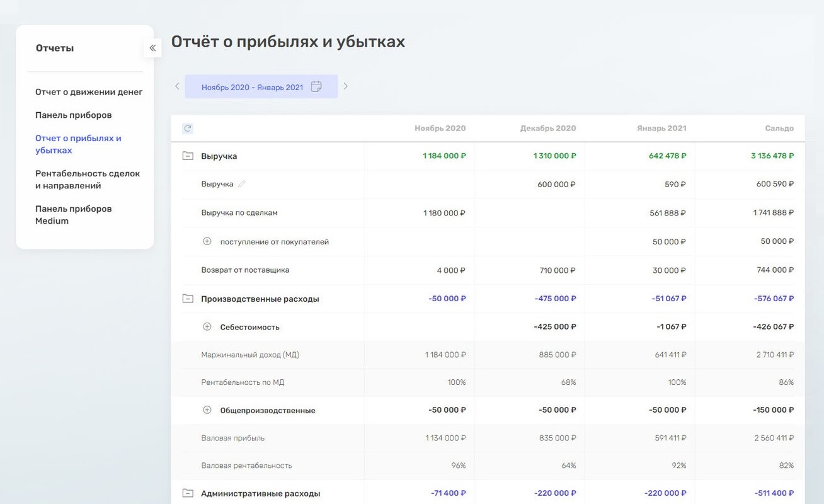
Task: Go to previous period arrow
Action: [x=177, y=86]
